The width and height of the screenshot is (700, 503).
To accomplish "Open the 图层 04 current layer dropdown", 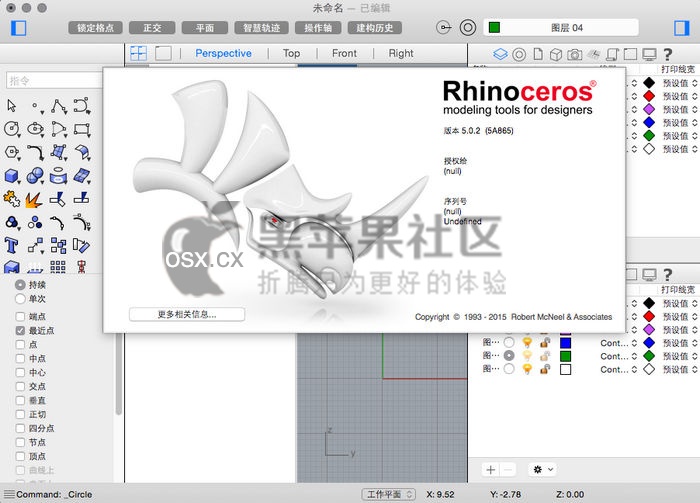I will pyautogui.click(x=561, y=28).
